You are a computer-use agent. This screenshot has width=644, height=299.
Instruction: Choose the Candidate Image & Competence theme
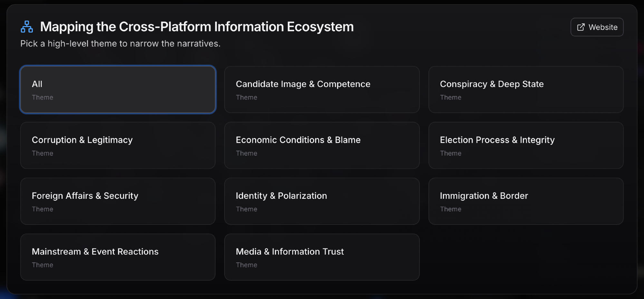tap(322, 90)
